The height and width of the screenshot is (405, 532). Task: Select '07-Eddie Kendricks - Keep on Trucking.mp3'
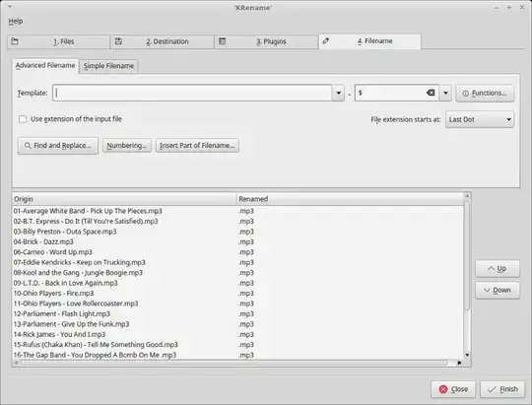pyautogui.click(x=237, y=262)
